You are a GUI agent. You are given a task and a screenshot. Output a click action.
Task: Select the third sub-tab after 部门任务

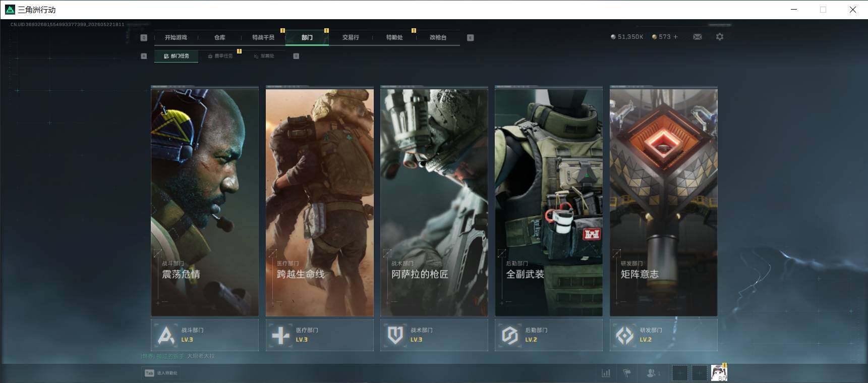pyautogui.click(x=264, y=56)
